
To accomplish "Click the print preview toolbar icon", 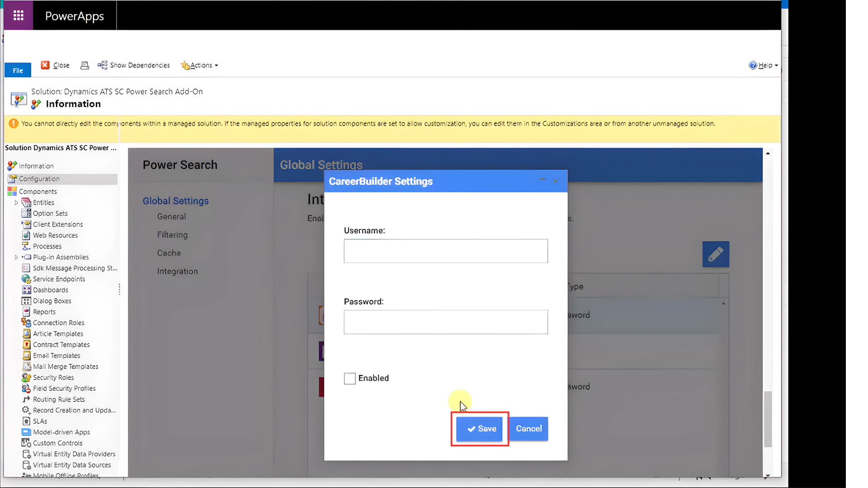I will pyautogui.click(x=85, y=66).
